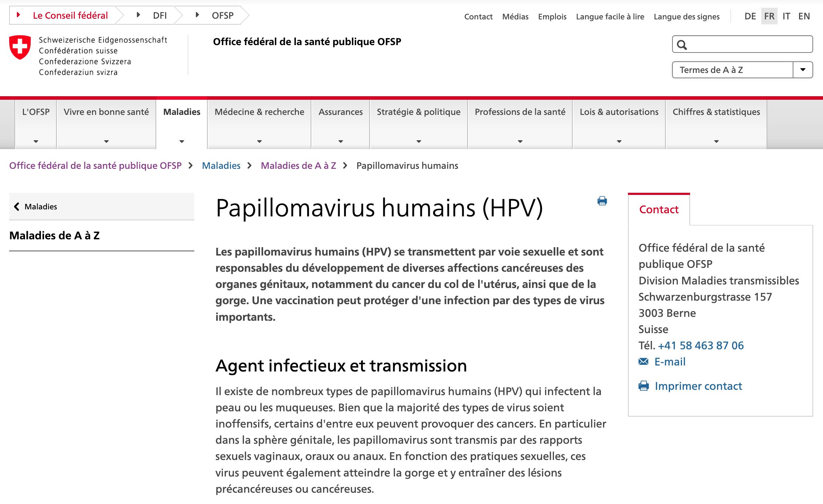Open the Termes de A à Z dropdown arrow

[803, 70]
